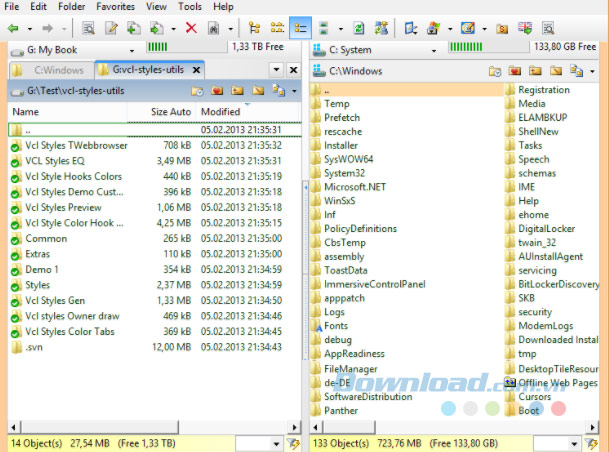Close all tabs with panel X button
Viewport: 609px width, 452px height.
(x=294, y=70)
